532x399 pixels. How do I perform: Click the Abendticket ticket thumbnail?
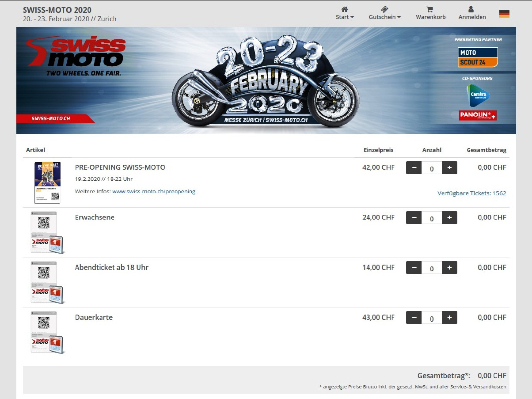pos(47,282)
